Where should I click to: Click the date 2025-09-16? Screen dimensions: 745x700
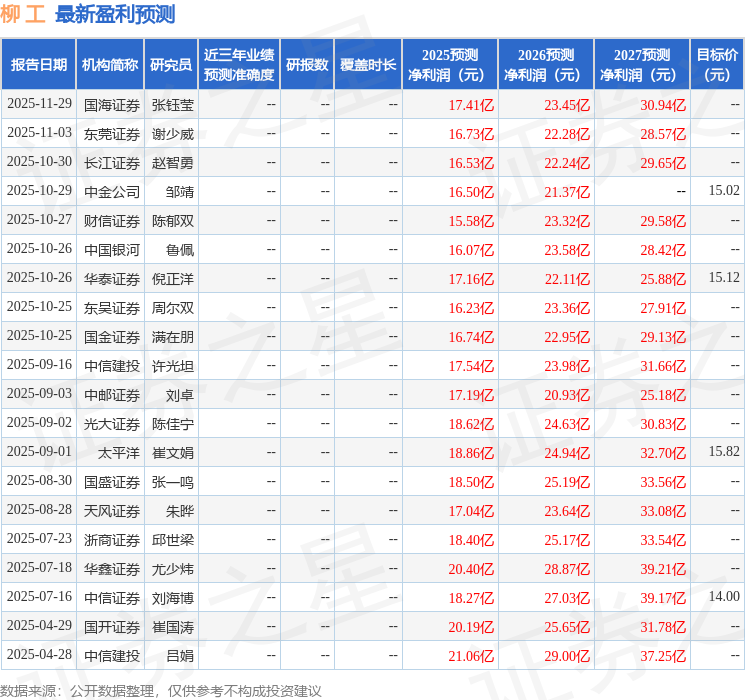tap(39, 364)
